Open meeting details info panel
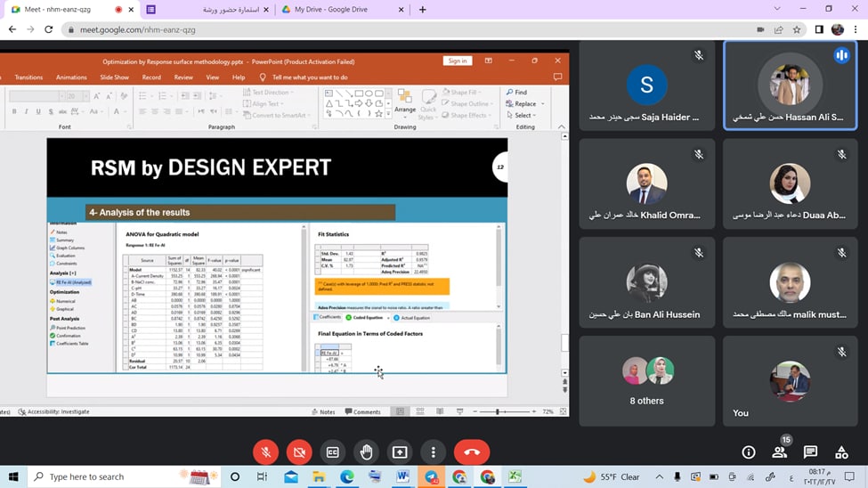Image resolution: width=868 pixels, height=488 pixels. point(749,452)
